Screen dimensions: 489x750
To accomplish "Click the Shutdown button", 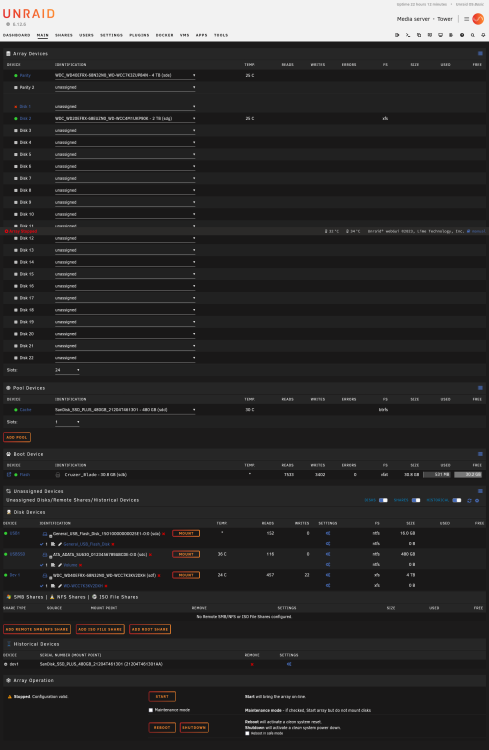I will pyautogui.click(x=194, y=728).
